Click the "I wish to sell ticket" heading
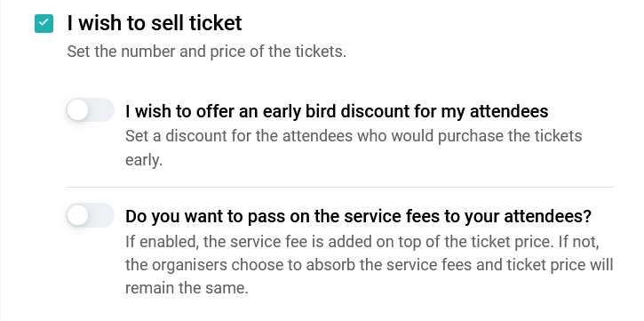 155,23
